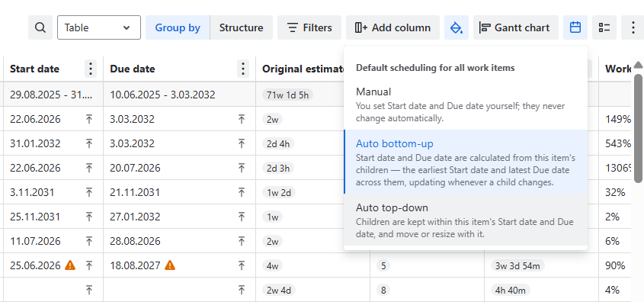The image size is (644, 302).
Task: Select Manual scheduling option
Action: click(466, 104)
